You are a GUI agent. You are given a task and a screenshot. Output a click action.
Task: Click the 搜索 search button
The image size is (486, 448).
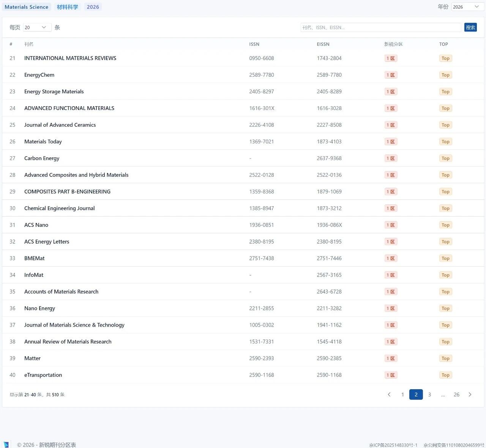coord(470,27)
